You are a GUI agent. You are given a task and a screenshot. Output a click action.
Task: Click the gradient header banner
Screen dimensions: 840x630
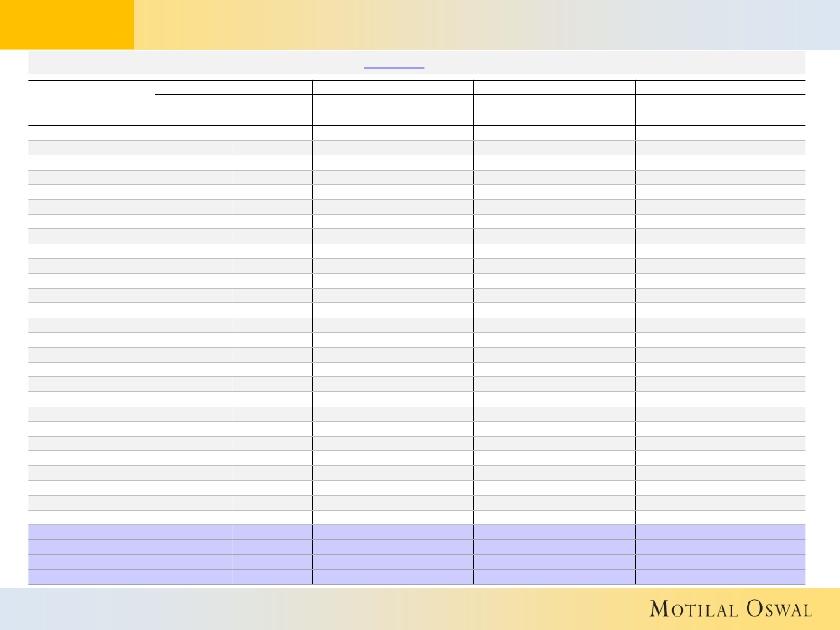point(486,24)
